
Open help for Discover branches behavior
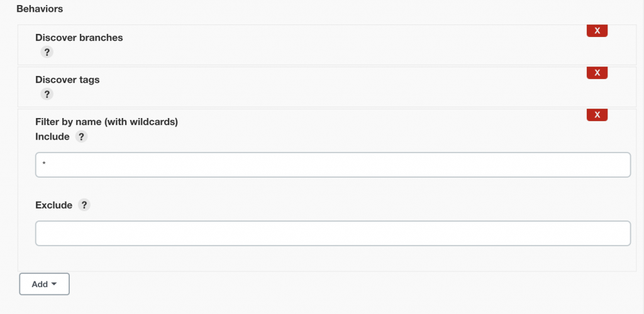[47, 52]
